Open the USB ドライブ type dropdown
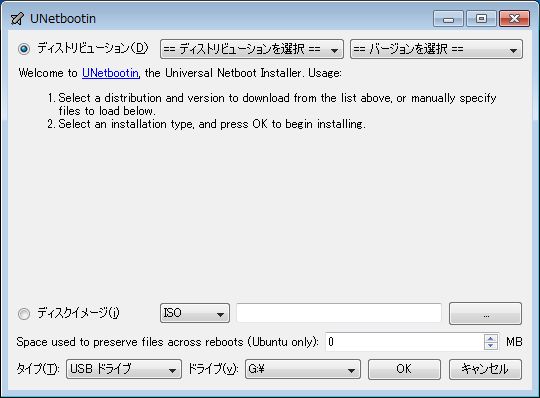This screenshot has height=398, width=540. pyautogui.click(x=124, y=369)
